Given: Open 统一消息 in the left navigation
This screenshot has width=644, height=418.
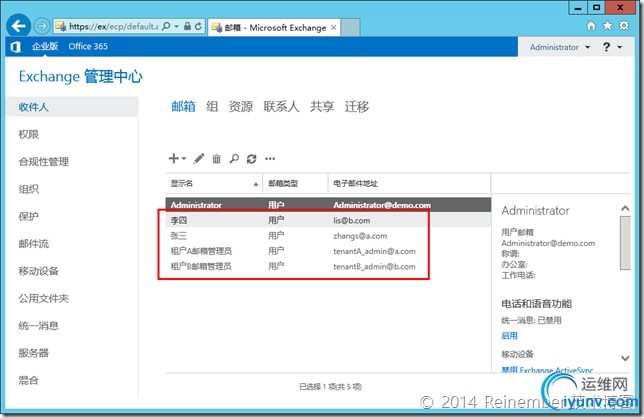Looking at the screenshot, I should click(39, 326).
